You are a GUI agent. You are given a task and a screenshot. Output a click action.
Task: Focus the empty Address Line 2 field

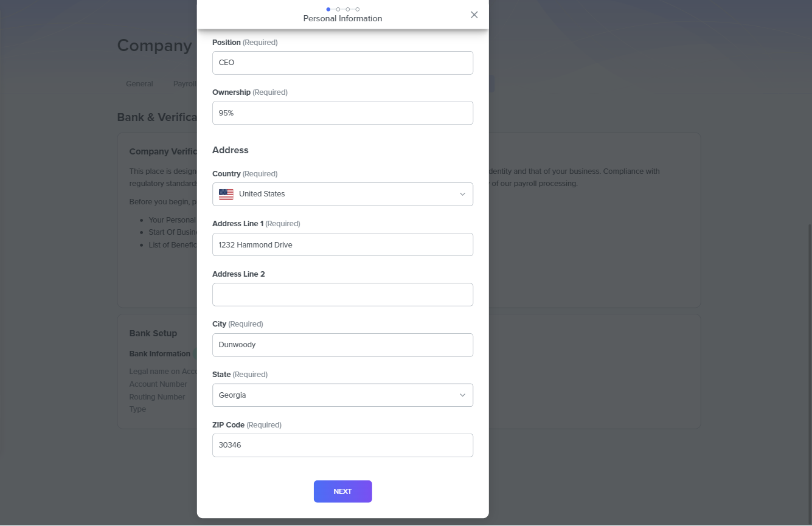click(x=342, y=295)
